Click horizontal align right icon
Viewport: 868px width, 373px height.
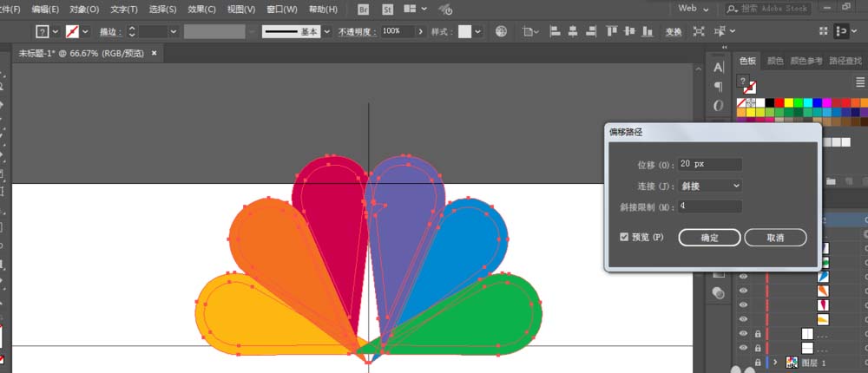tap(590, 31)
